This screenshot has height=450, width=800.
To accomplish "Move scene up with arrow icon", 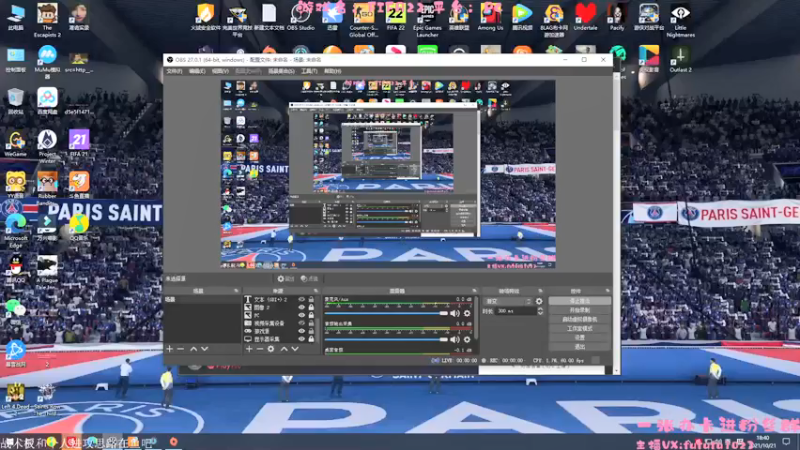I will point(193,349).
